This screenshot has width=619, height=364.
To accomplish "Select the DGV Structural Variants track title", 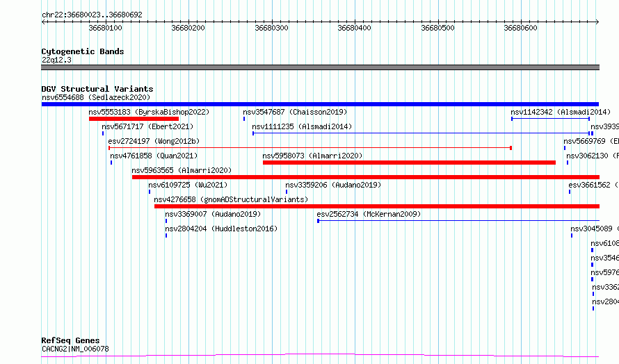I will [x=97, y=89].
